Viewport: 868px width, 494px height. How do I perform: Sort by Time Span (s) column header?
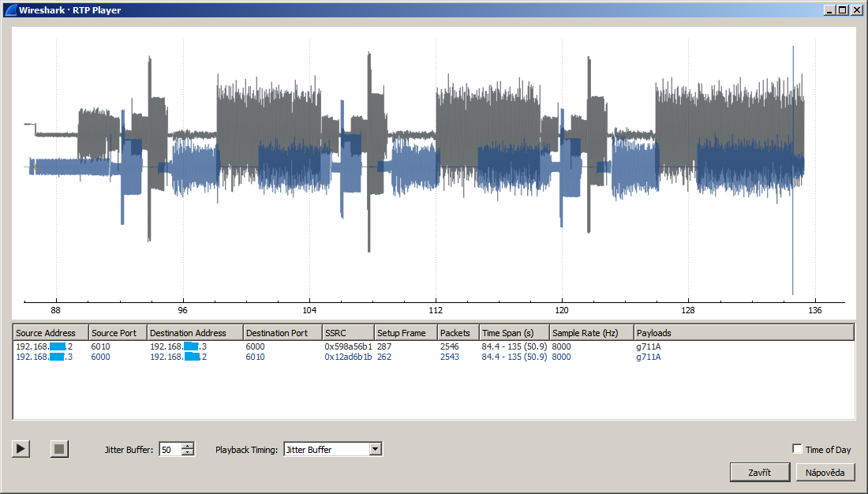(514, 333)
